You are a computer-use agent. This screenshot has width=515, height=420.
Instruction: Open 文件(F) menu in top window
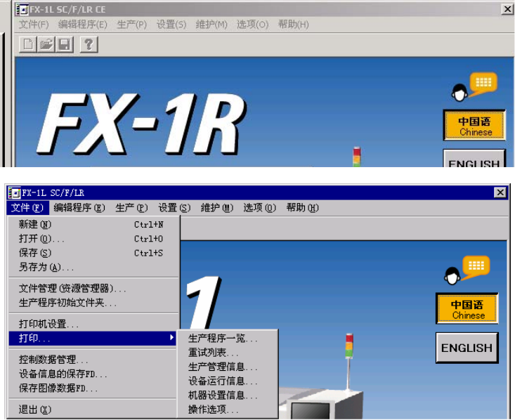click(34, 25)
